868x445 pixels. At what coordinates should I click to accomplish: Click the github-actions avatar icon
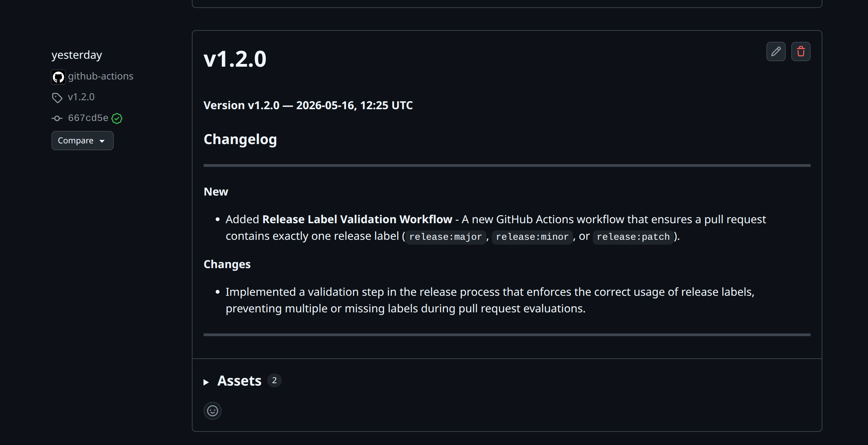(x=58, y=77)
